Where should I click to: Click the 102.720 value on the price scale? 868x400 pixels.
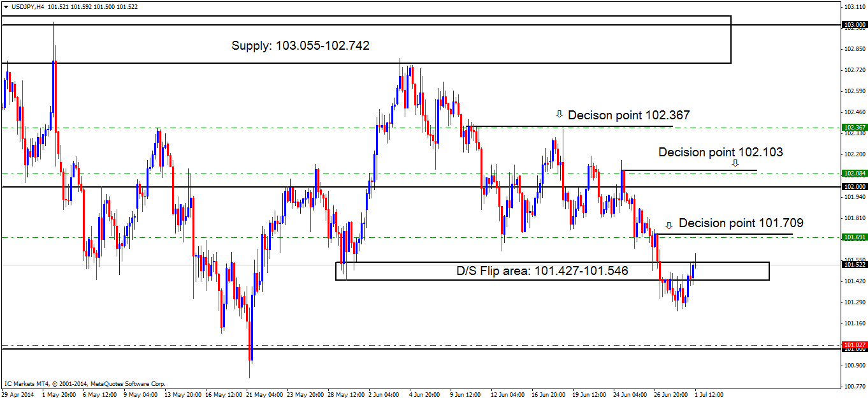coord(854,70)
